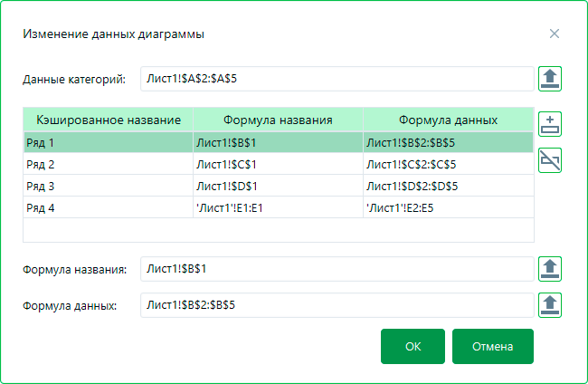
Task: Click the add series icon
Action: pyautogui.click(x=550, y=124)
